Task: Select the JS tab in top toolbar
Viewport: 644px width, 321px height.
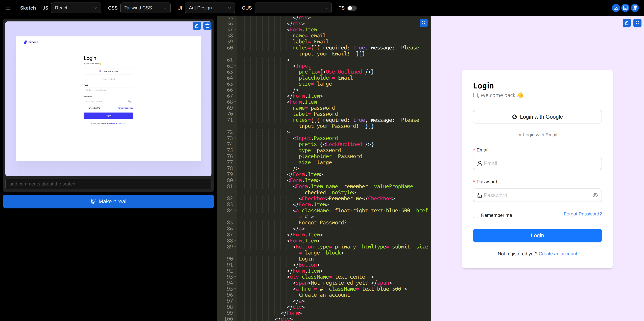Action: [45, 8]
